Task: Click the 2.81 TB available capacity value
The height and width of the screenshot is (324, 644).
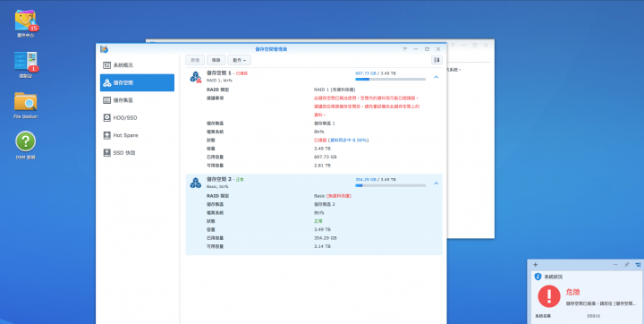Action: (322, 166)
